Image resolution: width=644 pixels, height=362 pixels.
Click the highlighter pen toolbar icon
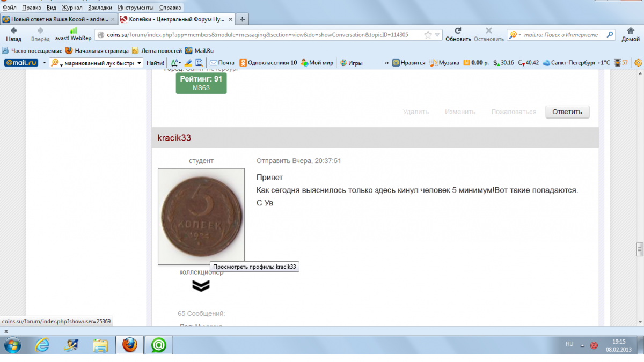(188, 63)
